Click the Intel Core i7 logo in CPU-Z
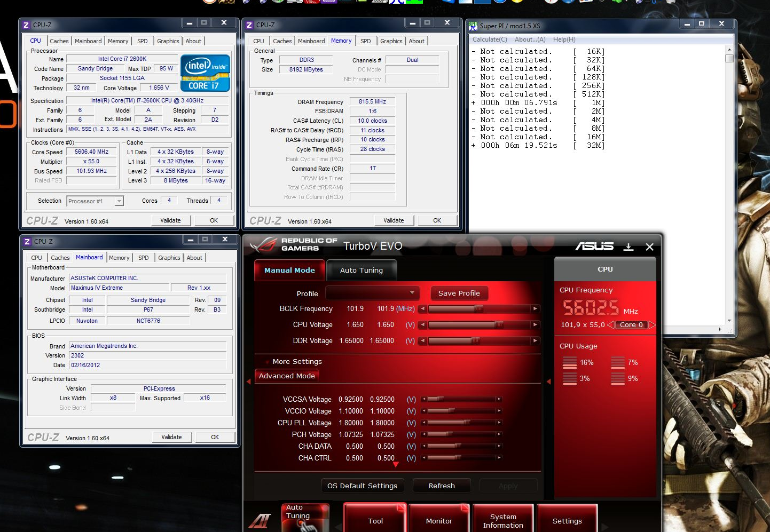Image resolution: width=770 pixels, height=532 pixels. click(205, 73)
